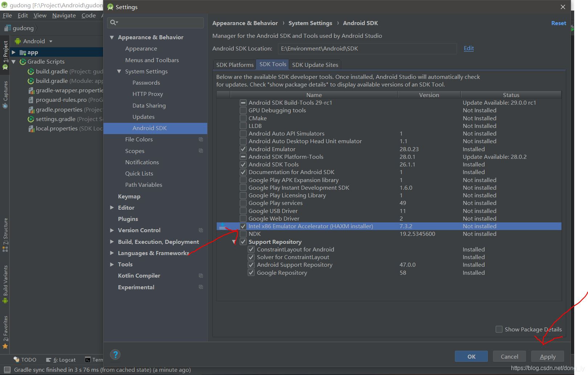Open the Build Variants side tool window
This screenshot has height=375, width=588.
tap(5, 284)
